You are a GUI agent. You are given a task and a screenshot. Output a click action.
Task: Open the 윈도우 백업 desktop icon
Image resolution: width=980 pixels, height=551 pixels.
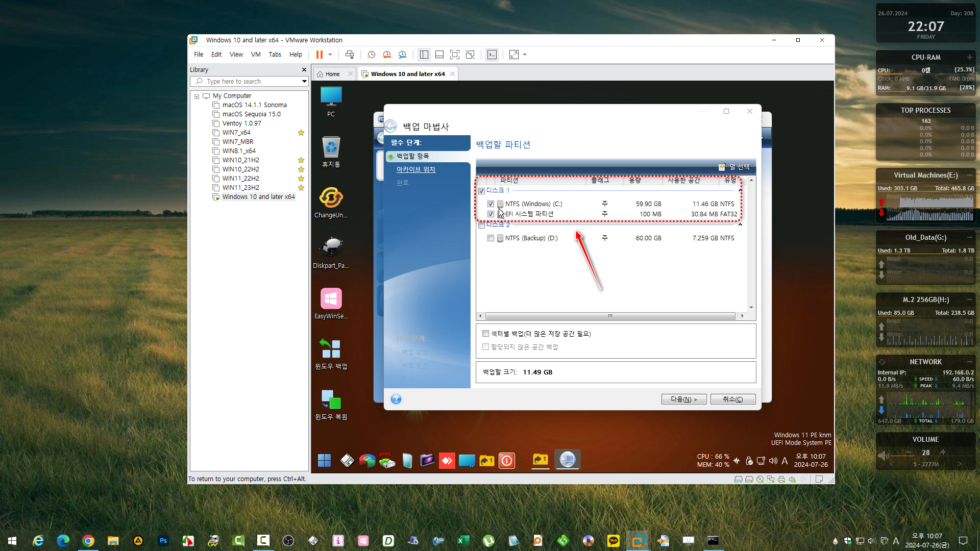coord(331,354)
